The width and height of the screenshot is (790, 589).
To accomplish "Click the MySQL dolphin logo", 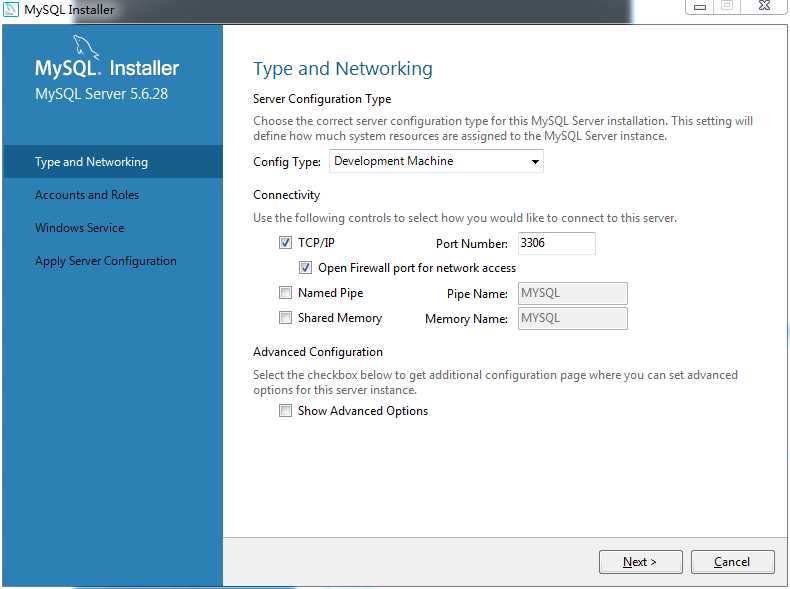I will pos(85,47).
